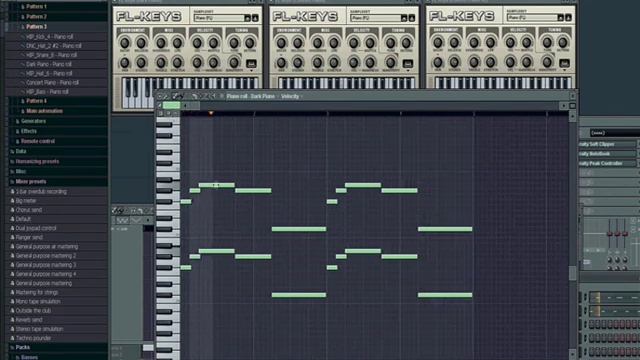The height and width of the screenshot is (360, 640).
Task: Click the long lower note at first bar end
Action: (x=299, y=295)
